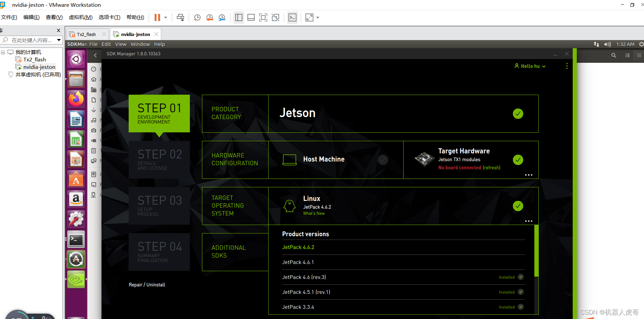The image size is (644, 319).
Task: Open LibreOffice Calc from the dock
Action: coord(76,139)
